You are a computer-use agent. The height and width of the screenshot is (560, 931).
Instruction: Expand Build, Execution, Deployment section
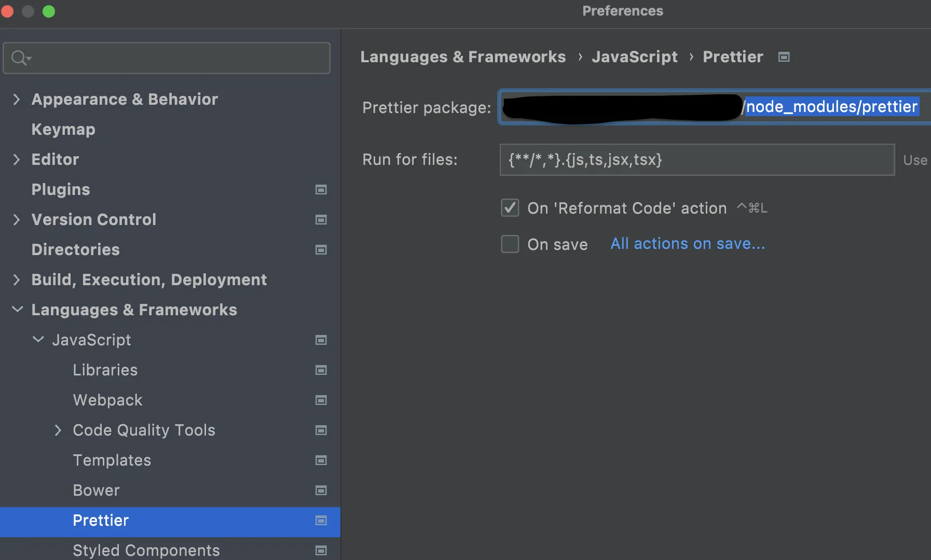[x=17, y=279]
